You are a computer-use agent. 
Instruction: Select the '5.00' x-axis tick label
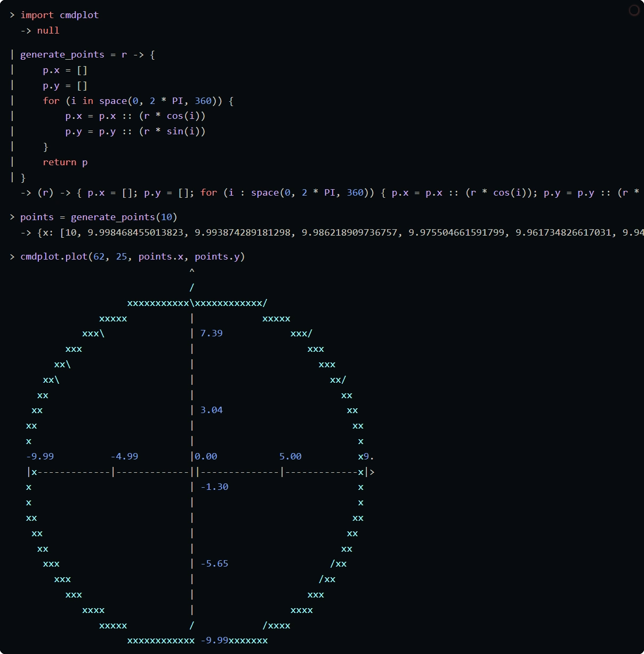[290, 456]
